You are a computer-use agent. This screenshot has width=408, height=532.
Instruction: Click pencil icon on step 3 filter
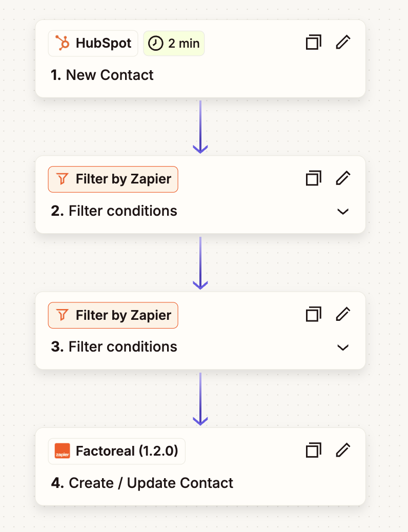(x=343, y=315)
